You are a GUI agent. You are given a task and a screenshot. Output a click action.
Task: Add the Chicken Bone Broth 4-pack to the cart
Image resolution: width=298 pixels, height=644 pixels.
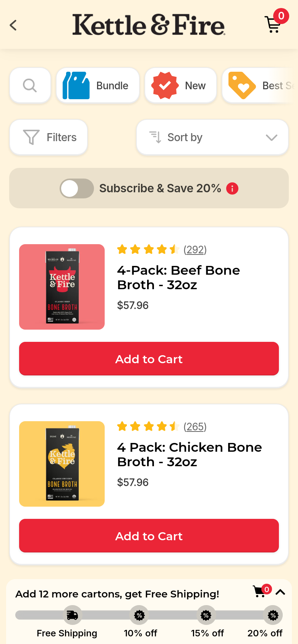pyautogui.click(x=149, y=536)
